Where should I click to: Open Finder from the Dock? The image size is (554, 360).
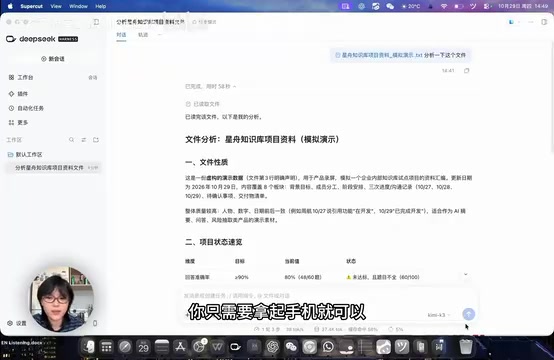(x=88, y=347)
